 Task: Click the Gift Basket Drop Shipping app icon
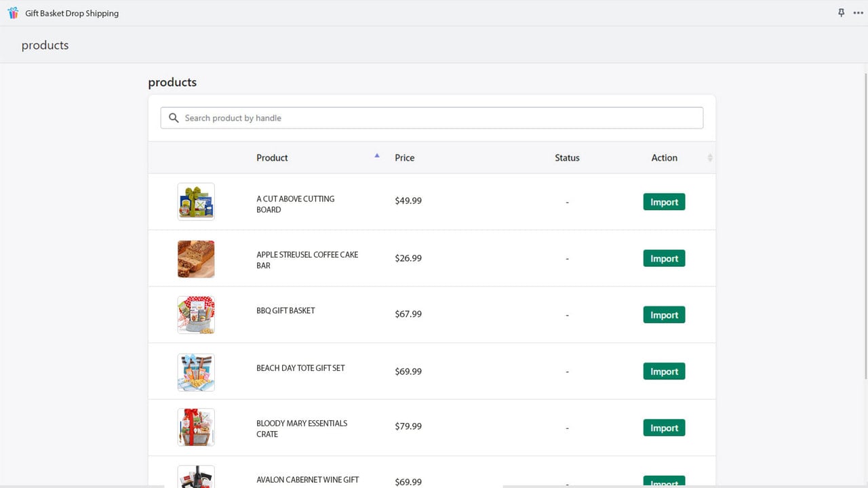point(13,13)
